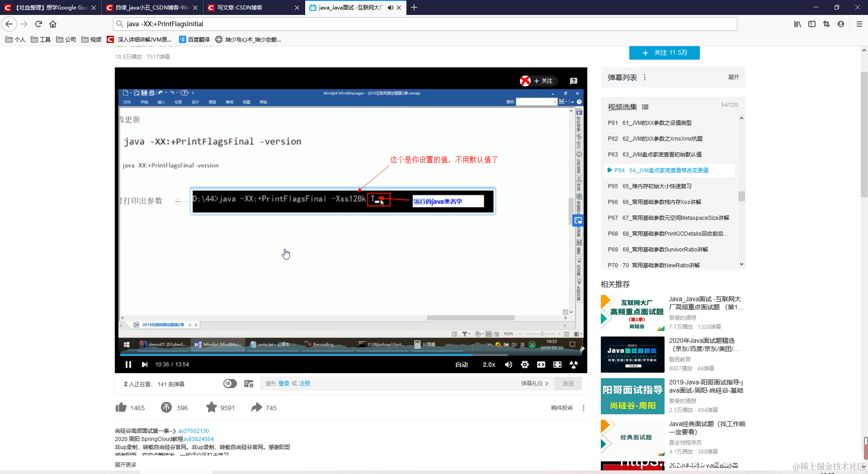Open the 2.0x playback speed menu
Viewport: 868px width, 474px height.
(489, 365)
